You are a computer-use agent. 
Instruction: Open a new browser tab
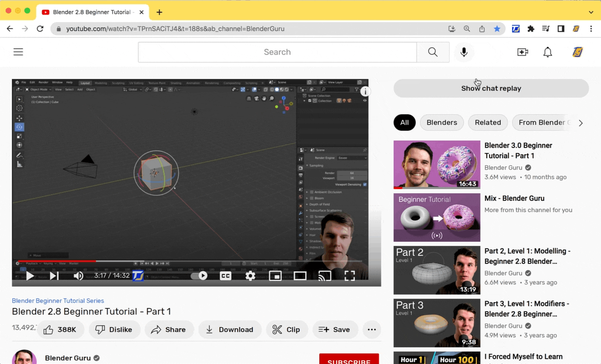tap(159, 12)
